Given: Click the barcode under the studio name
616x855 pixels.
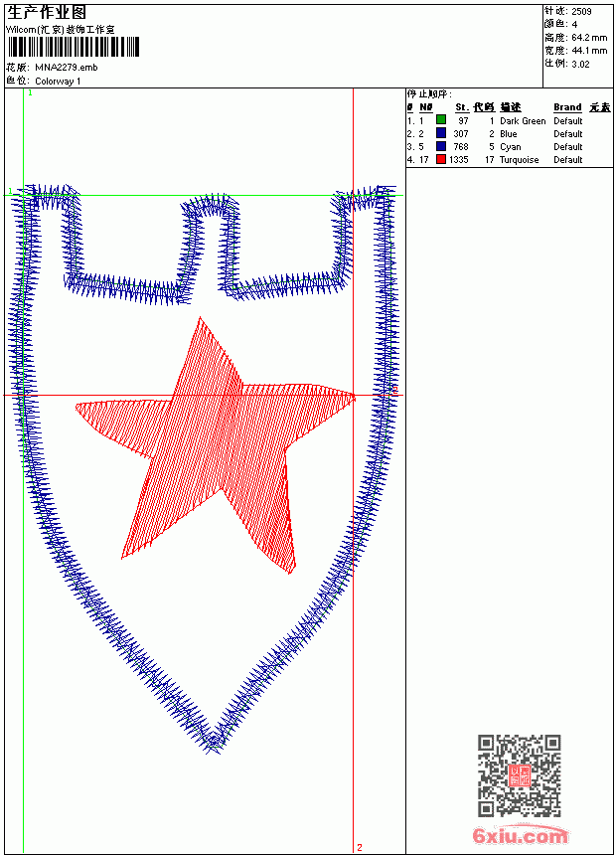Looking at the screenshot, I should tap(74, 47).
